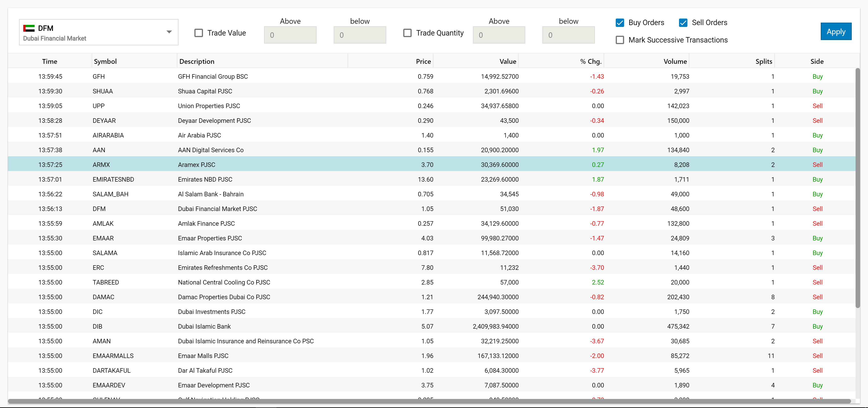This screenshot has height=408, width=868.
Task: Click the Buy side of EMAAR row
Action: point(817,238)
